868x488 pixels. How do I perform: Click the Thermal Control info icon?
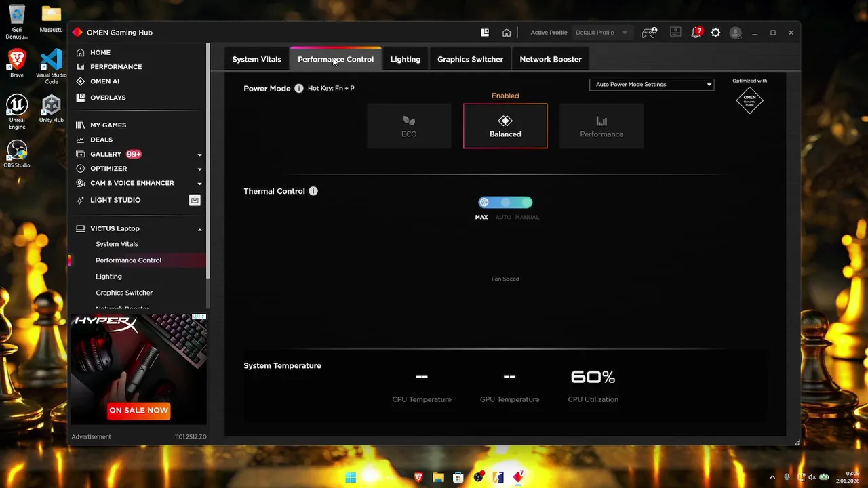(x=313, y=191)
